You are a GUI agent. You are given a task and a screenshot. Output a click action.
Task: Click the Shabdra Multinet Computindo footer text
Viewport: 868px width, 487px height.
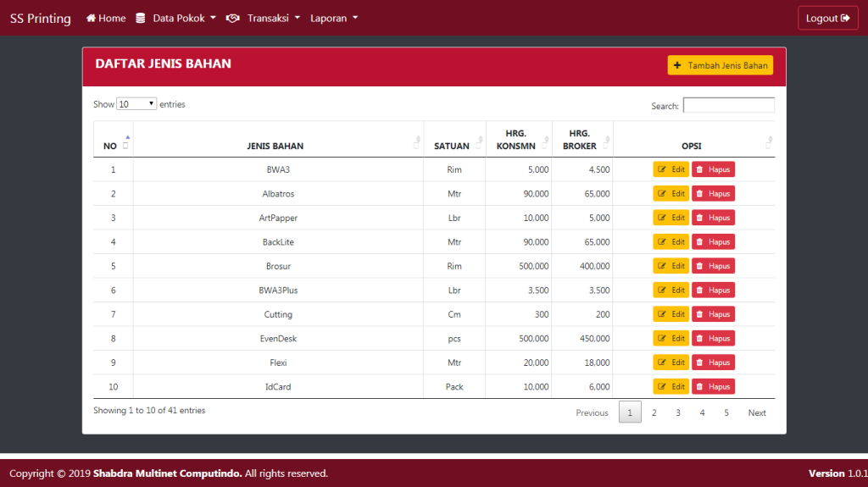tap(168, 473)
